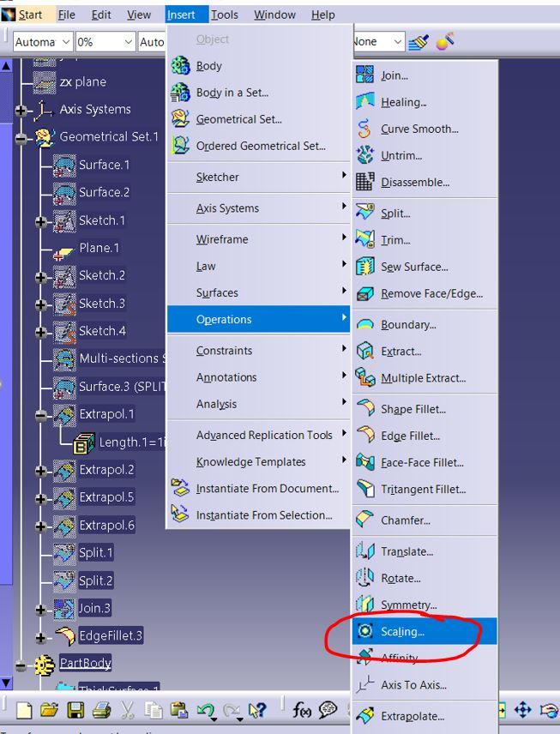Click the Open file folder icon
This screenshot has height=734, width=560.
(x=50, y=710)
